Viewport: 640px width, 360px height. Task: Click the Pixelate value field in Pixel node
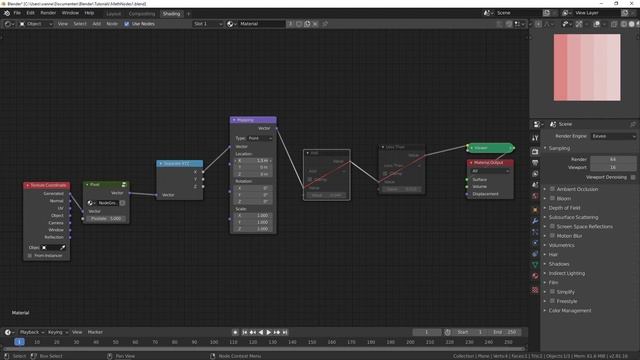(x=106, y=219)
